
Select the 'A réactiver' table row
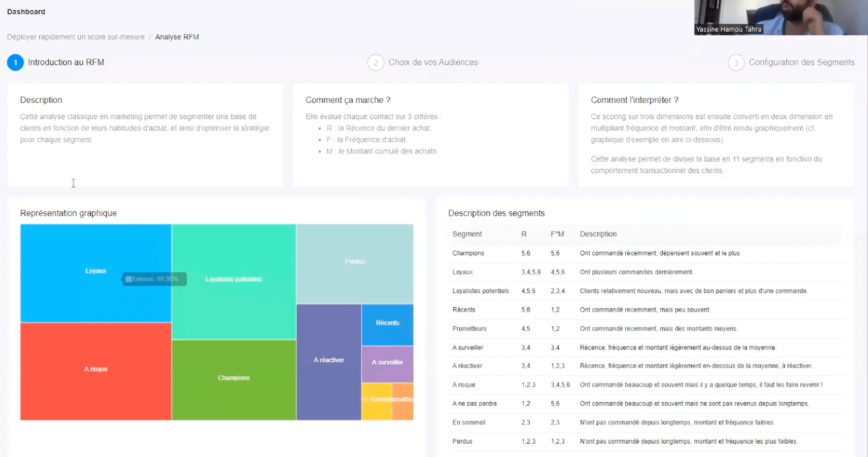coord(647,366)
